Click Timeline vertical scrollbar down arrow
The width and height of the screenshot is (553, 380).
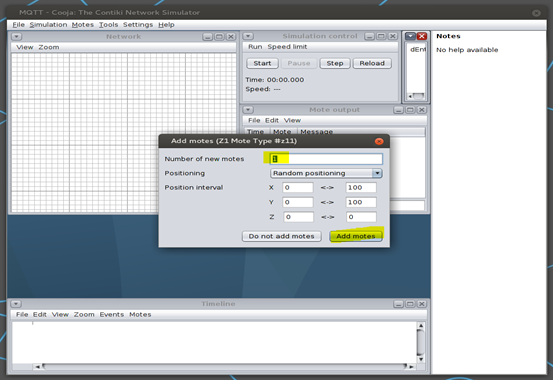tap(420, 360)
